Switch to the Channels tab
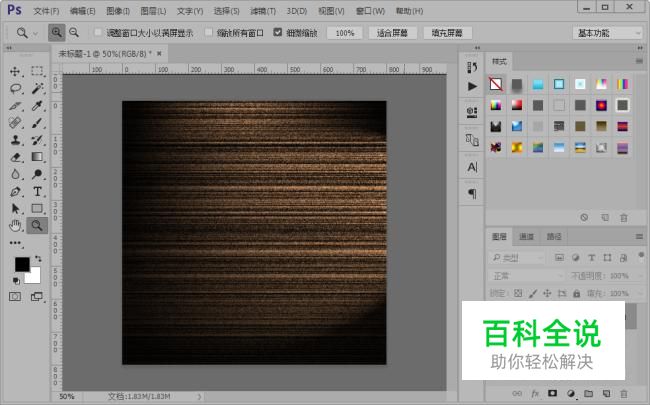The image size is (650, 405). [526, 237]
